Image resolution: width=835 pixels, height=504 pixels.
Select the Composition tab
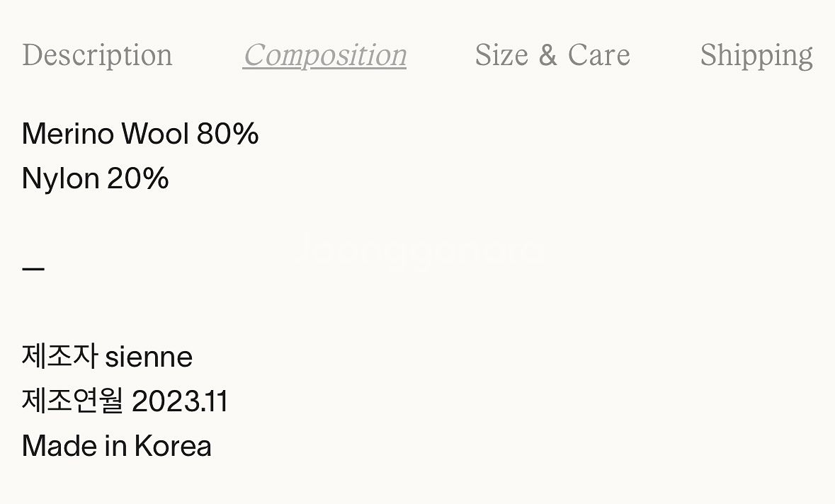tap(324, 55)
